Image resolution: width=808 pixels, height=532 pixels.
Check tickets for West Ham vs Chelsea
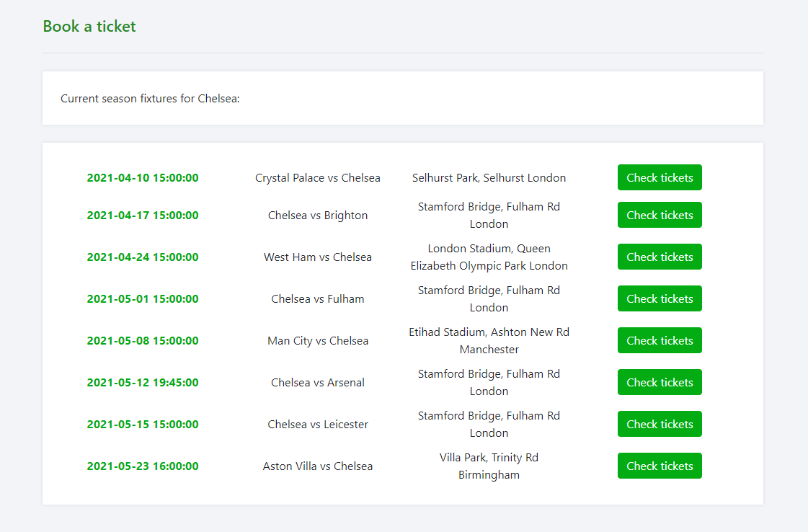click(x=659, y=257)
